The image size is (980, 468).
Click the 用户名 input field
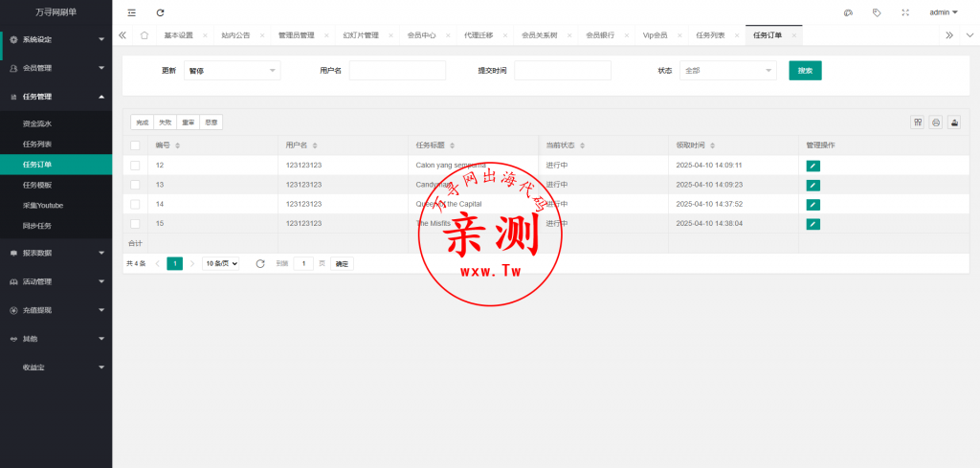click(397, 71)
